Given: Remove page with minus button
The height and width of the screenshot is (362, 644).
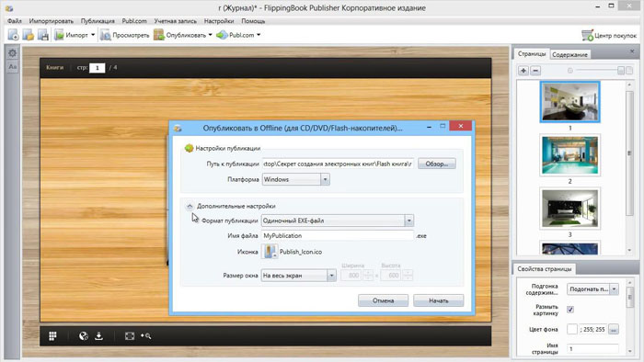Looking at the screenshot, I should pos(535,71).
